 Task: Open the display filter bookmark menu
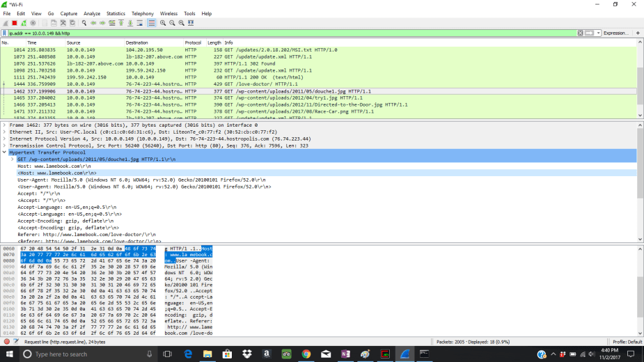[x=4, y=33]
